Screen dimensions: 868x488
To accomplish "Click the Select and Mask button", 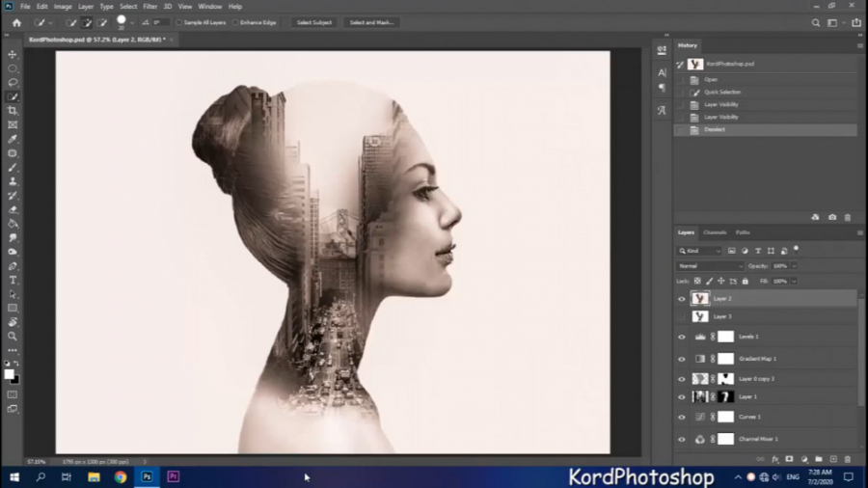I will point(370,22).
